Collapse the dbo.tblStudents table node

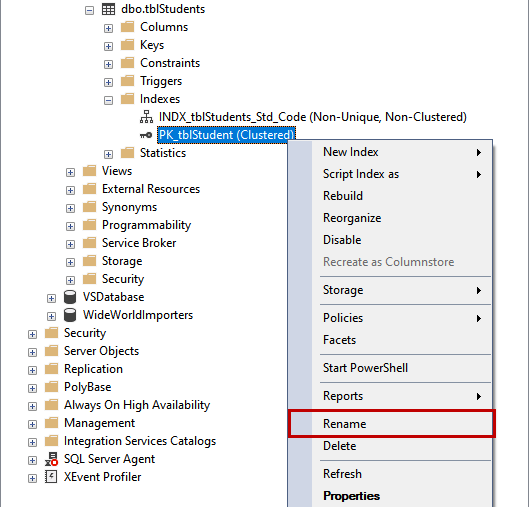(x=89, y=10)
